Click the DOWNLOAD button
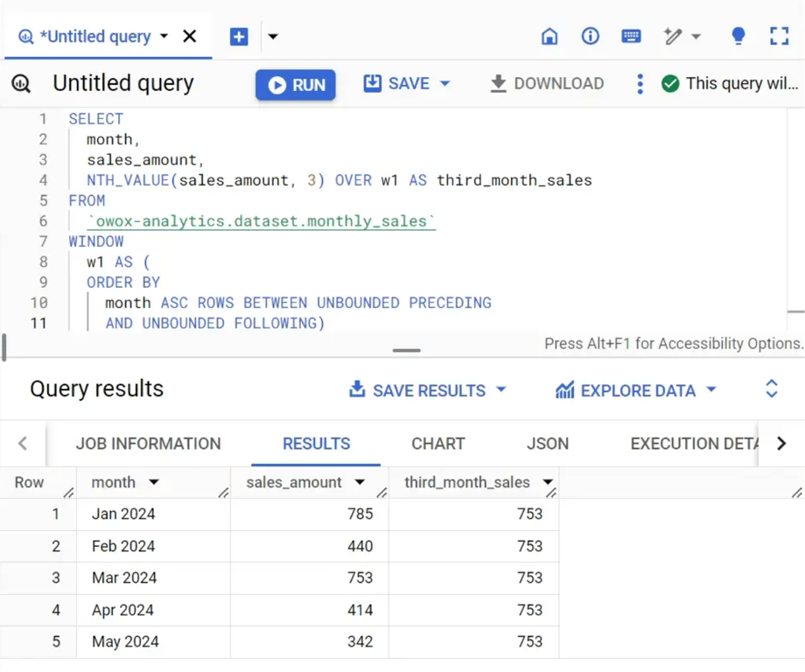Image resolution: width=805 pixels, height=672 pixels. pyautogui.click(x=547, y=83)
